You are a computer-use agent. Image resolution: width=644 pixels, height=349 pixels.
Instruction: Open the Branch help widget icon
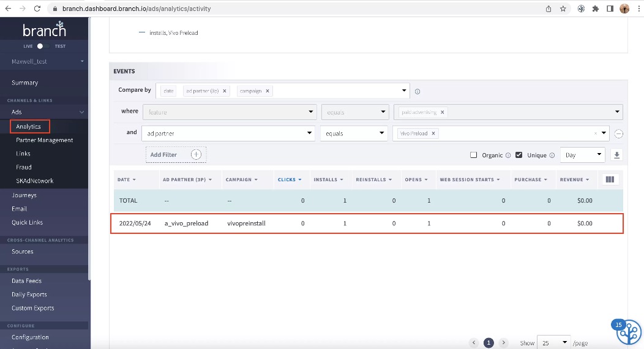(629, 332)
